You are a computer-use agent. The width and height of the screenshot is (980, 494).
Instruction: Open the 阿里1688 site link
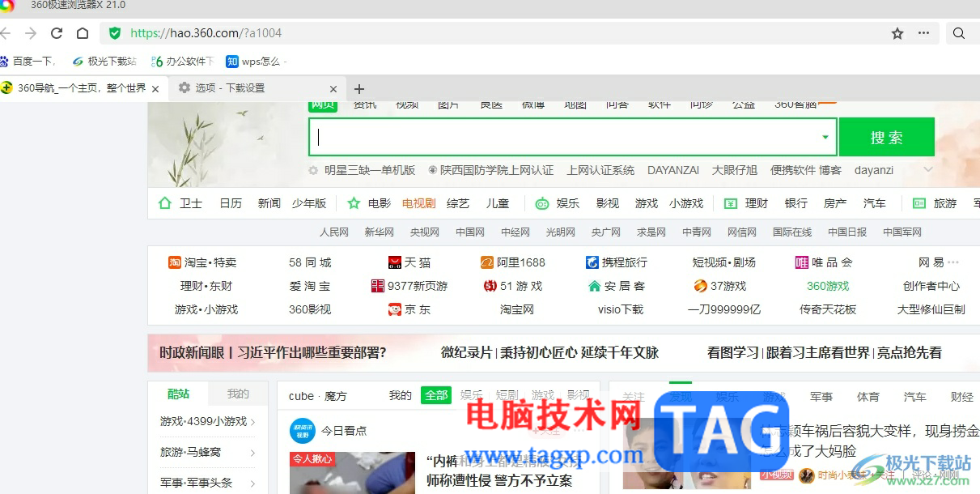513,262
